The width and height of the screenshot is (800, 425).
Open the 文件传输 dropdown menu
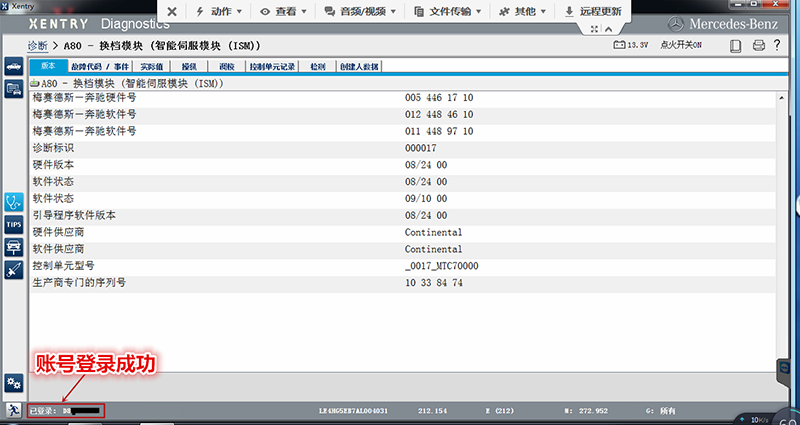[x=447, y=11]
